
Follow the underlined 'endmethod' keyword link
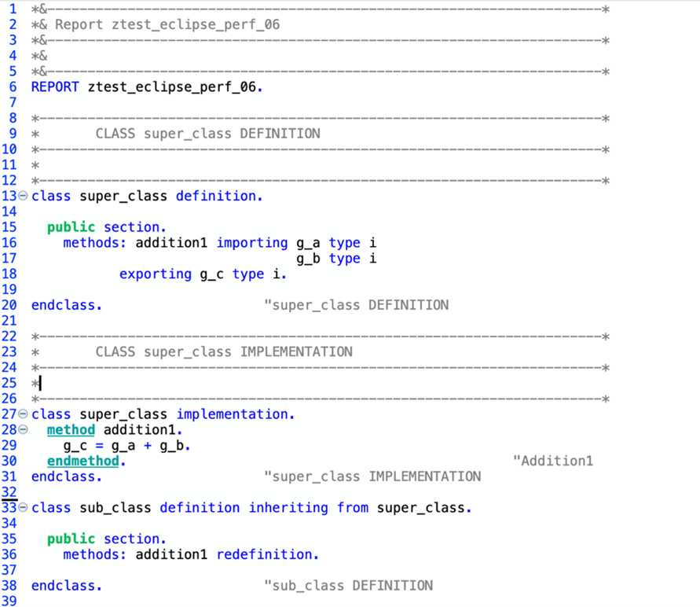[x=83, y=461]
